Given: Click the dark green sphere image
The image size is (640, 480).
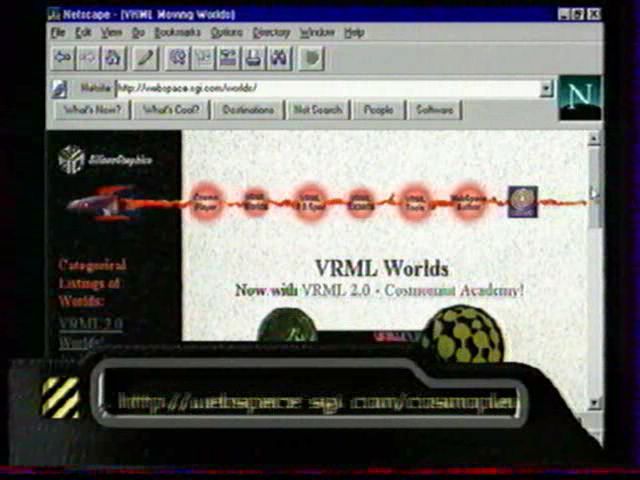Looking at the screenshot, I should point(287,325).
